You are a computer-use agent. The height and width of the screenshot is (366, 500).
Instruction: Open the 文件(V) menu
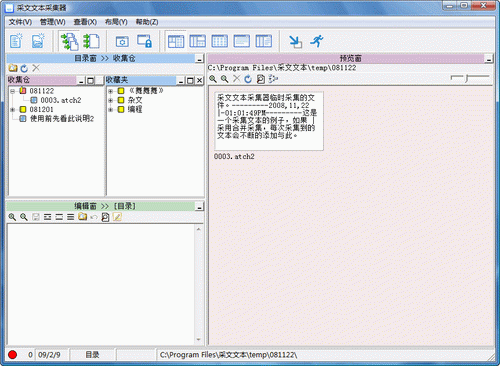[20, 22]
